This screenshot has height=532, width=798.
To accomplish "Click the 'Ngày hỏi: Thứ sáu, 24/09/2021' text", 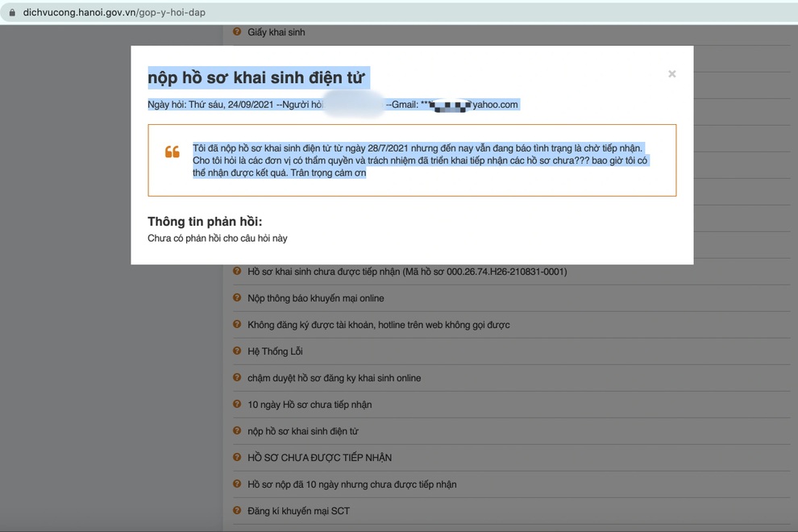I will (210, 105).
